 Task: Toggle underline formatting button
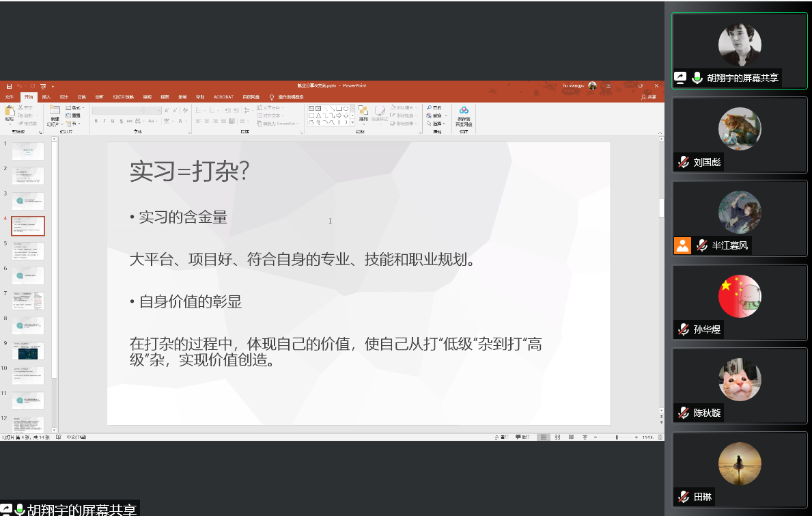(x=113, y=121)
